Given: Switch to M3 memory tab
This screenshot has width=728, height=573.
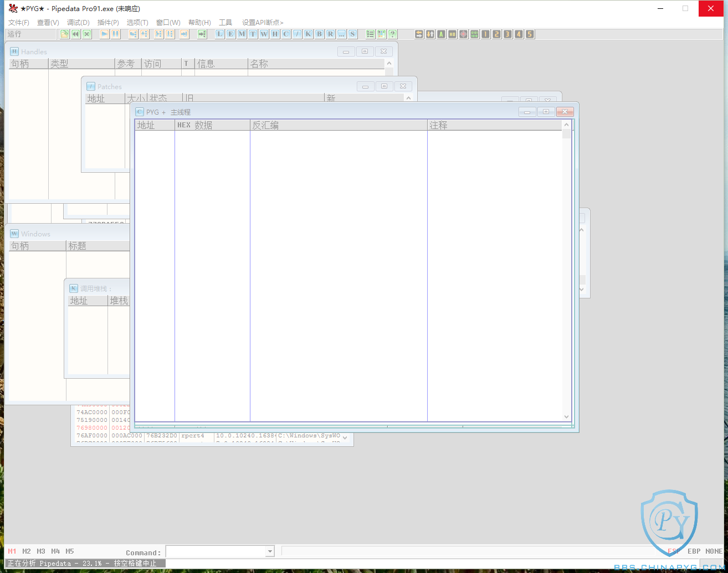Looking at the screenshot, I should click(x=41, y=551).
